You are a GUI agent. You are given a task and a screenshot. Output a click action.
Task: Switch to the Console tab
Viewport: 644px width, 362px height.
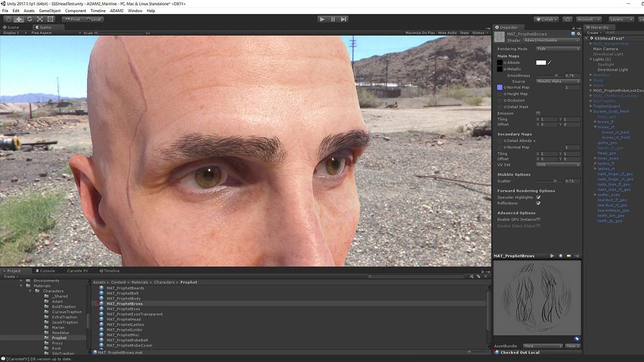click(47, 271)
